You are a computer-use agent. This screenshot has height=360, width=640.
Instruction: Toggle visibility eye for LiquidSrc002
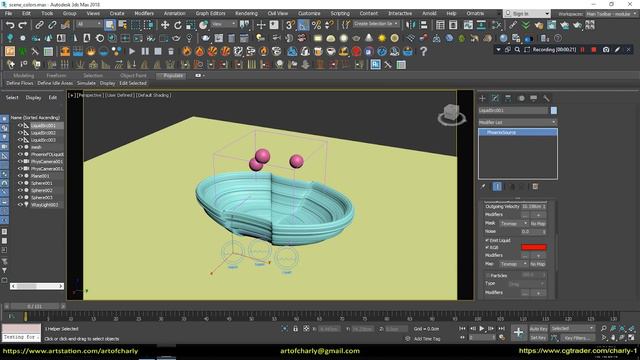20,133
